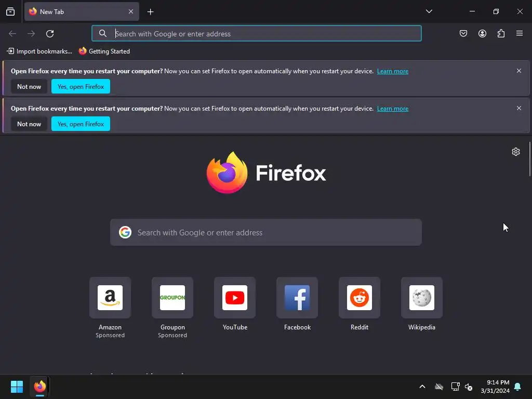This screenshot has width=532, height=399.
Task: Click Not now in second notification bar
Action: (x=29, y=124)
